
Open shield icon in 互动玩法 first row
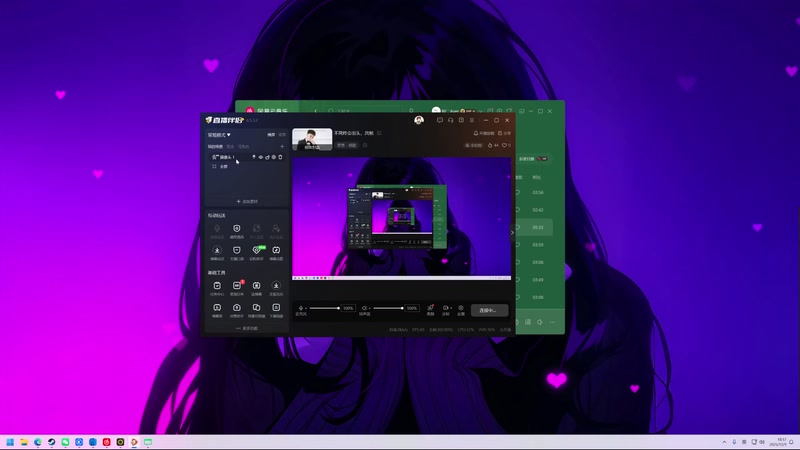[237, 231]
